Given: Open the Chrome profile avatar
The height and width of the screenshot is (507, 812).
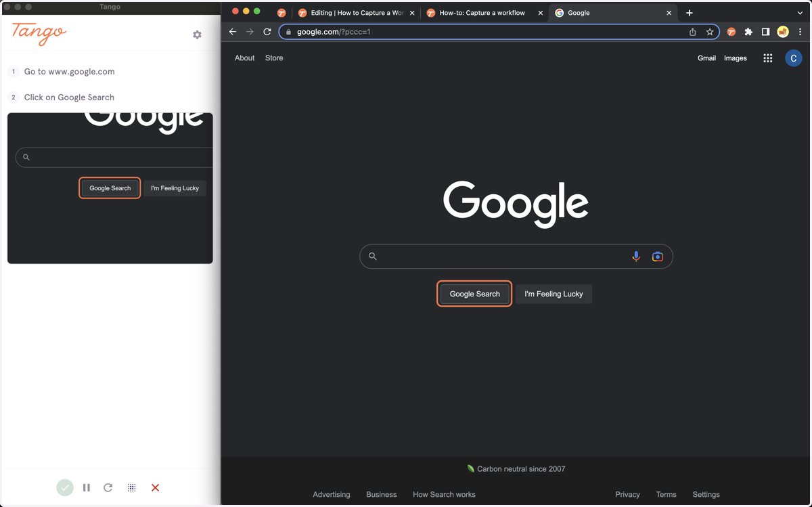Looking at the screenshot, I should tap(783, 32).
